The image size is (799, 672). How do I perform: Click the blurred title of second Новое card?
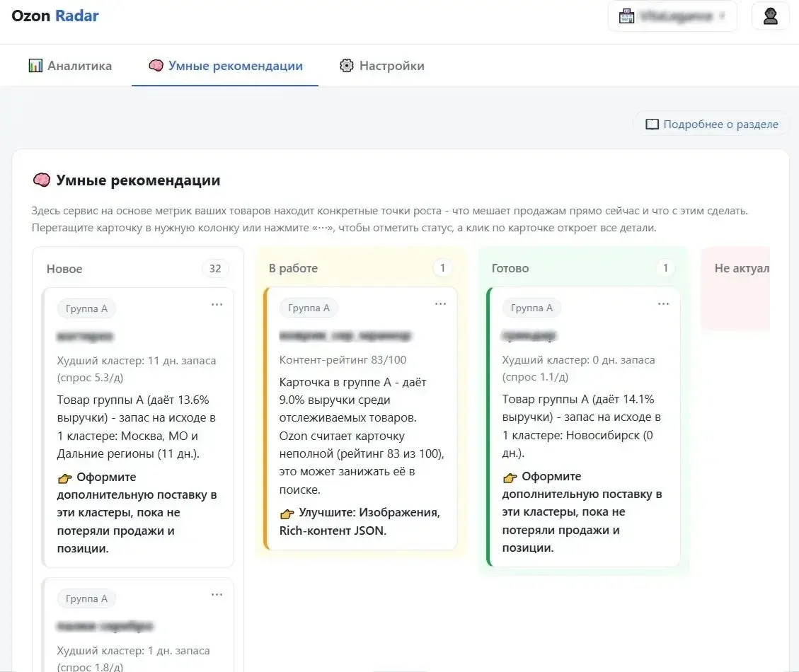pos(105,625)
